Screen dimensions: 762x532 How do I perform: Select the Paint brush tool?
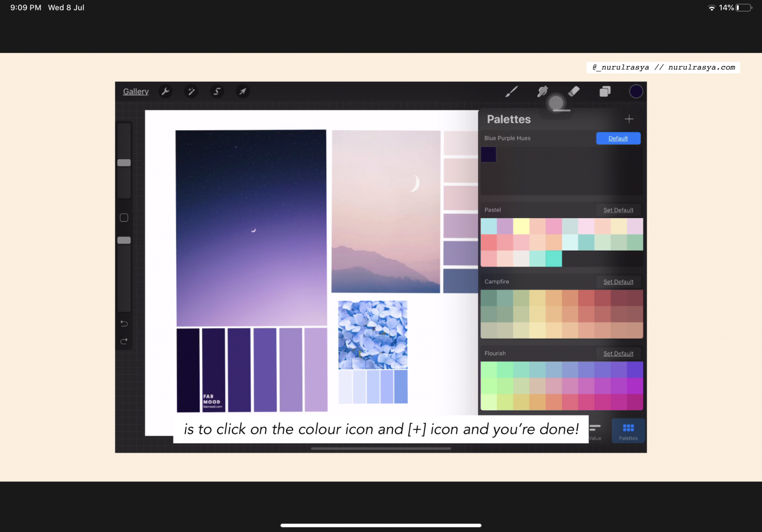pyautogui.click(x=511, y=91)
